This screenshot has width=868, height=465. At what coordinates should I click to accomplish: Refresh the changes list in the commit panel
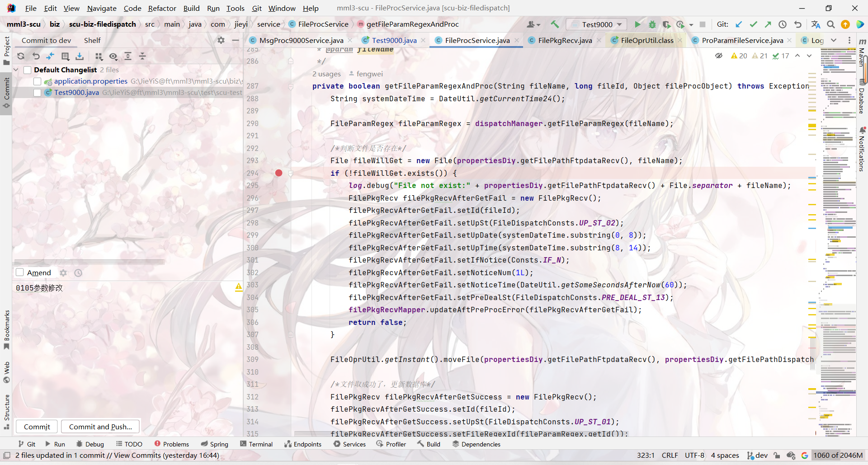point(21,56)
